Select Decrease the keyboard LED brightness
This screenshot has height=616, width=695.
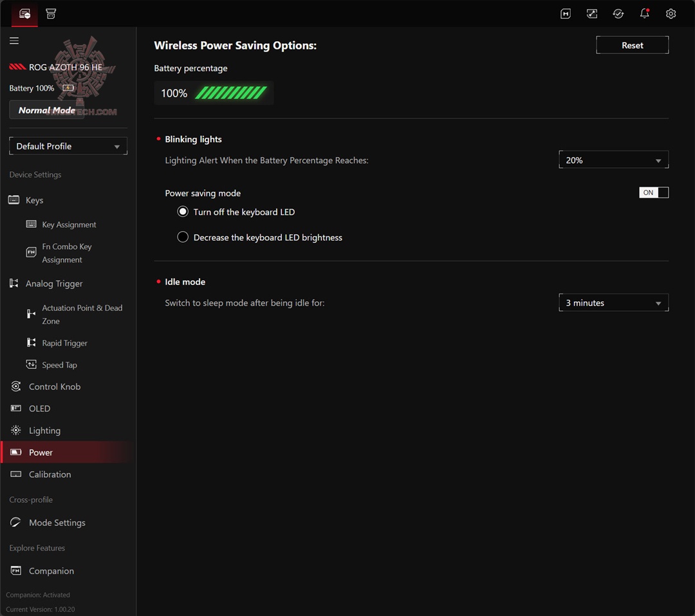click(183, 237)
